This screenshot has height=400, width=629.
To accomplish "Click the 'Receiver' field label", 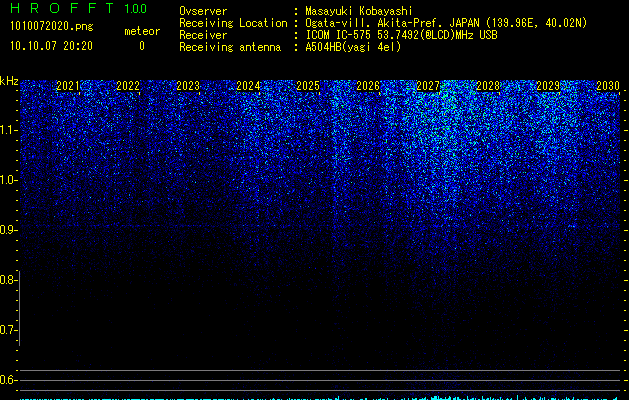I will (x=203, y=35).
